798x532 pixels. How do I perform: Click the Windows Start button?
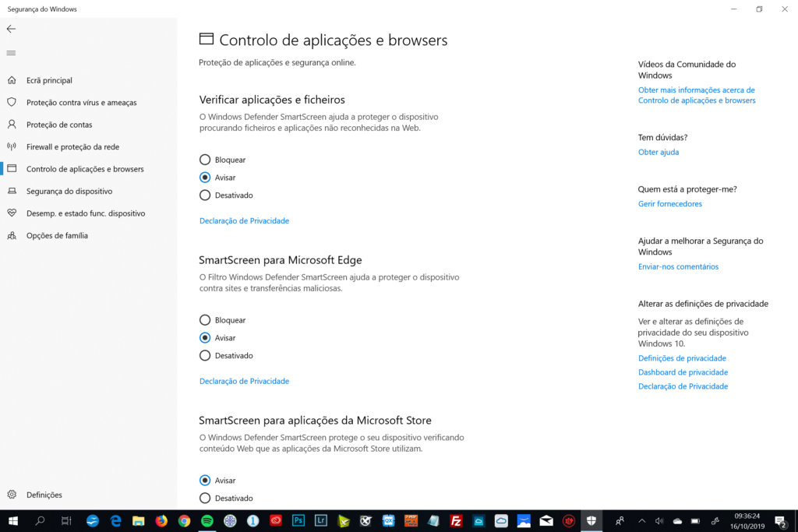point(13,521)
